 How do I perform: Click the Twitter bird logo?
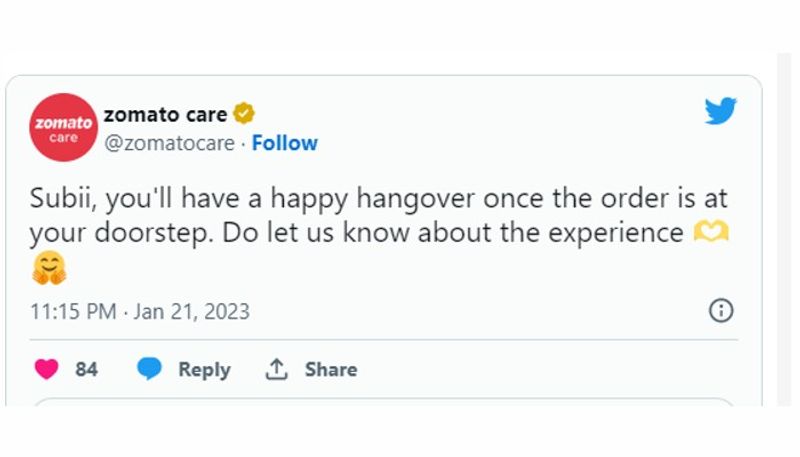tap(720, 111)
